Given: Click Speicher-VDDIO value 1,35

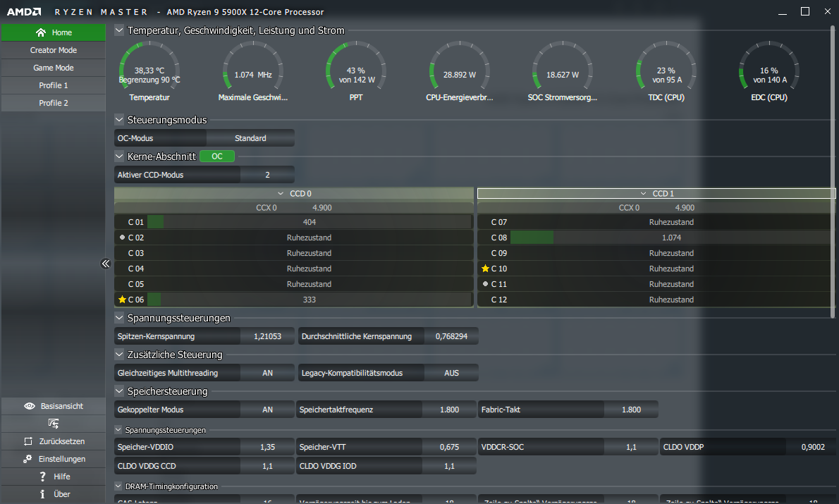Looking at the screenshot, I should click(x=267, y=448).
